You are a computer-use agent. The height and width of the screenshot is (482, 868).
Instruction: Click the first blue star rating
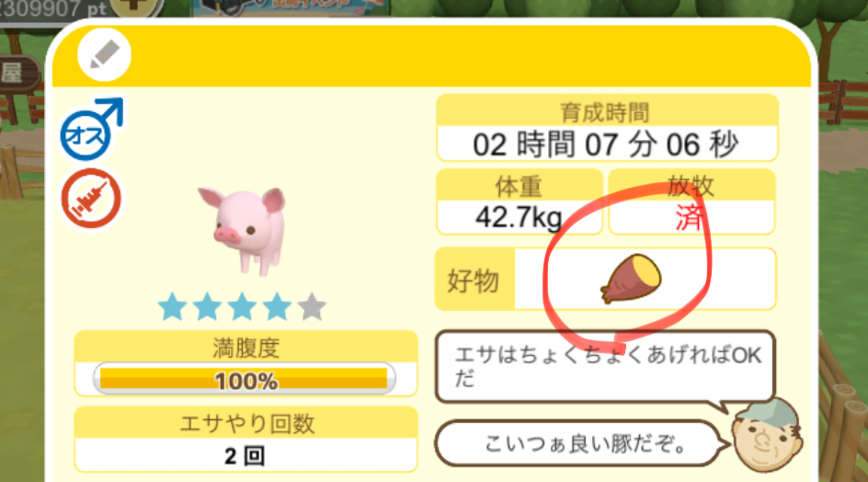[172, 306]
